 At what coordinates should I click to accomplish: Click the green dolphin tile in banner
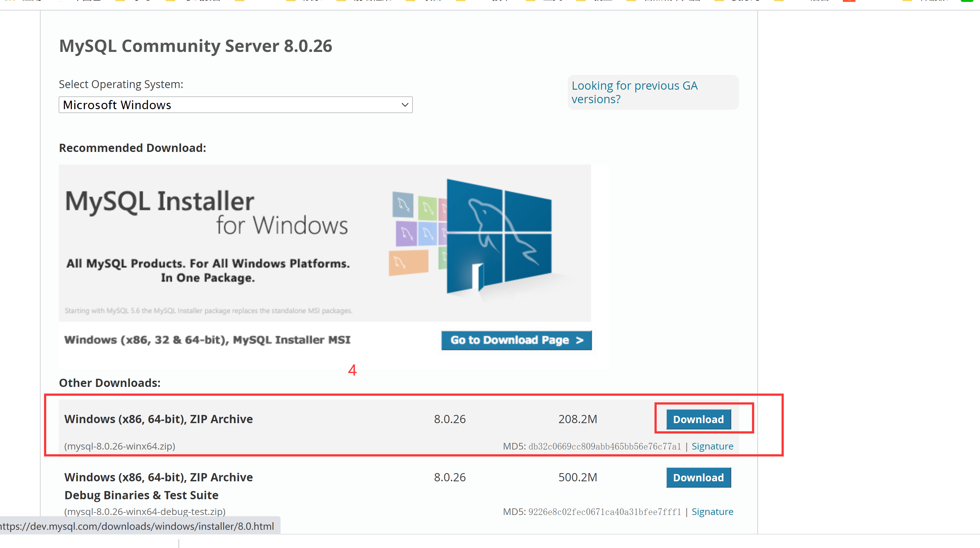click(x=427, y=208)
